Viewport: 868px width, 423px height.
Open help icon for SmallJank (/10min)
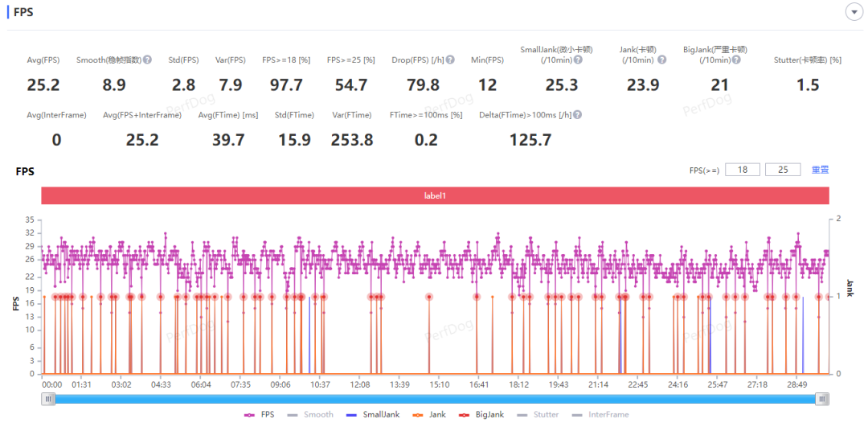577,60
